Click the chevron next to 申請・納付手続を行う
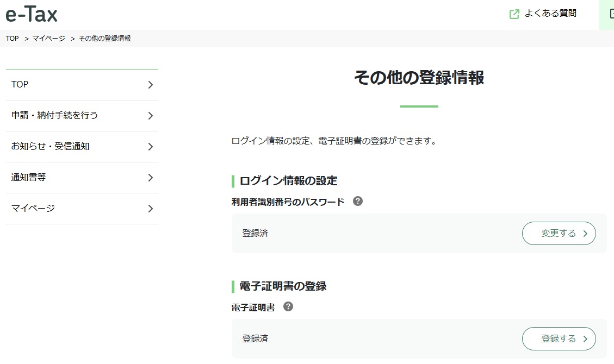The height and width of the screenshot is (364, 614). (150, 116)
